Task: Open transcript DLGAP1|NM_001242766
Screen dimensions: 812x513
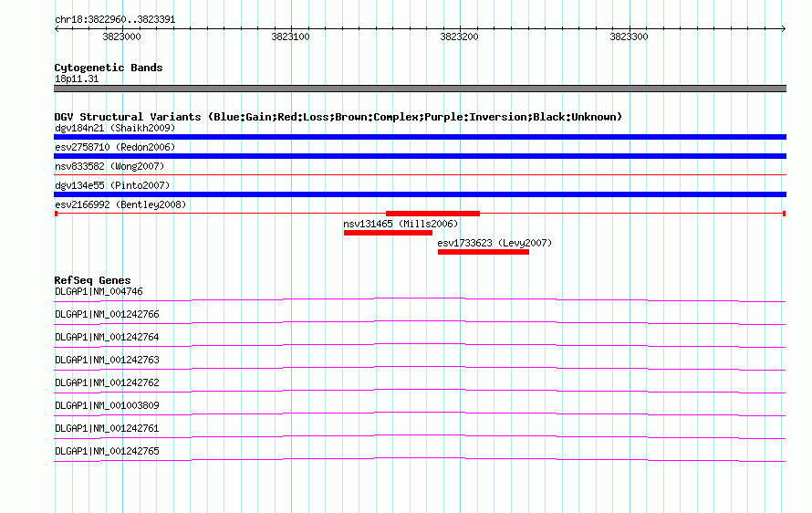Action: (107, 315)
